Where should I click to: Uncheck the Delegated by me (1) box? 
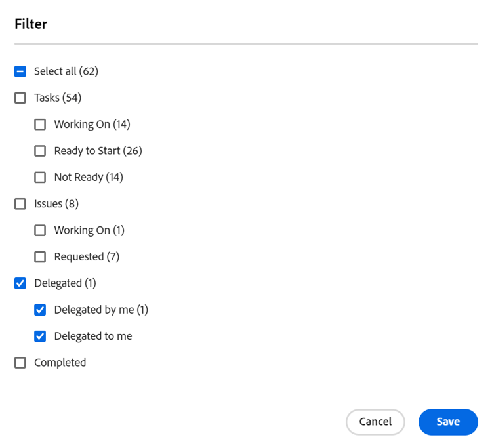click(x=40, y=310)
